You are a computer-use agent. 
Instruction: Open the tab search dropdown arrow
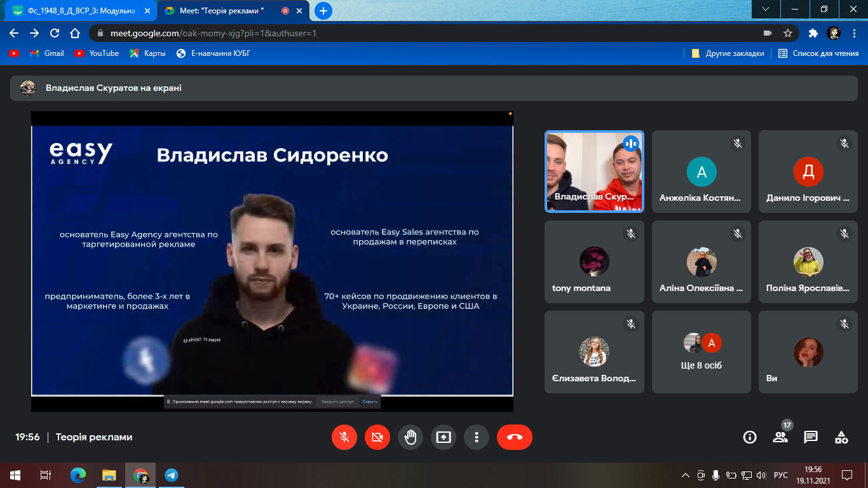766,9
